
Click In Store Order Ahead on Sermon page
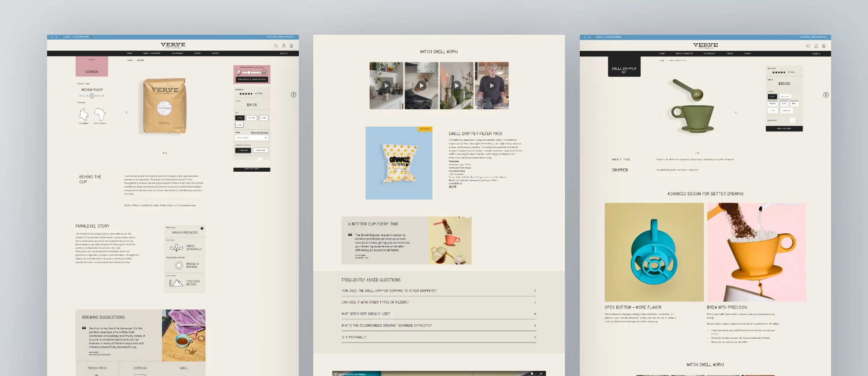pos(281,37)
